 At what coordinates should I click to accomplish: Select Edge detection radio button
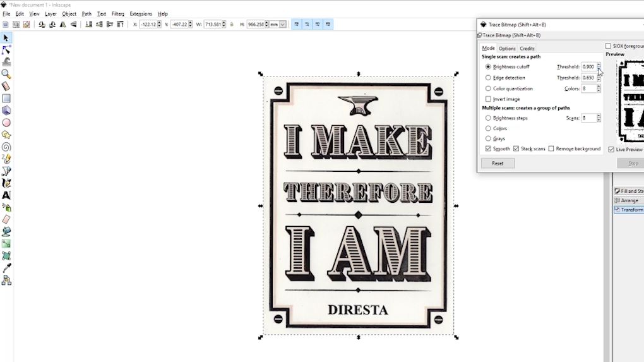(x=488, y=78)
